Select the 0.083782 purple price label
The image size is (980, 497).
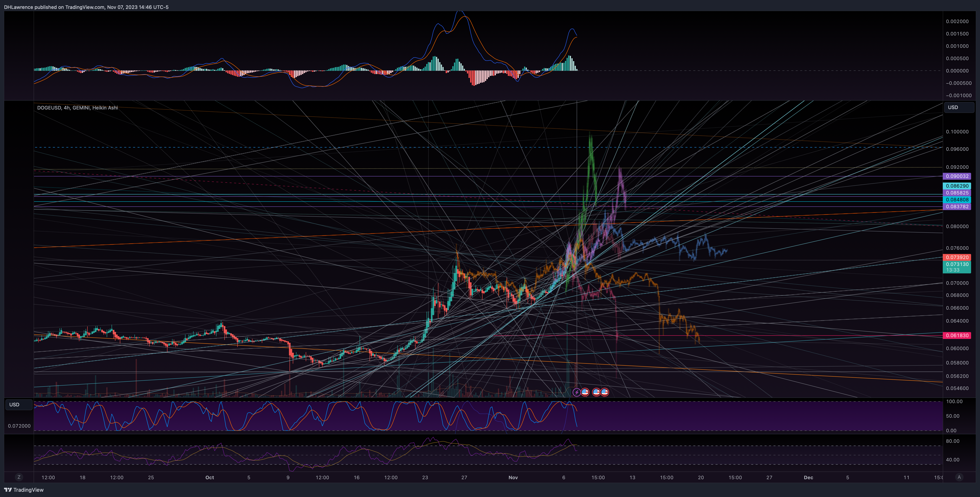957,206
